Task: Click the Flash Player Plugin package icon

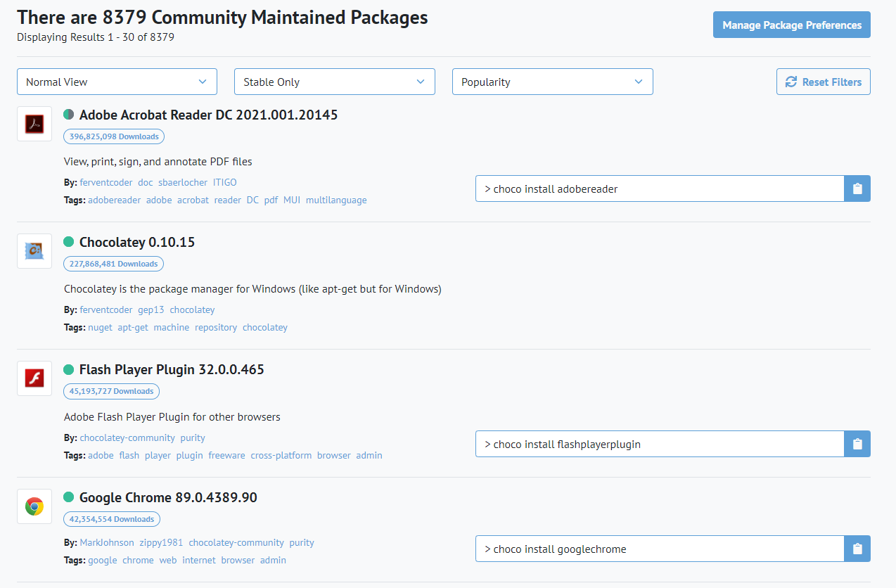Action: tap(34, 378)
